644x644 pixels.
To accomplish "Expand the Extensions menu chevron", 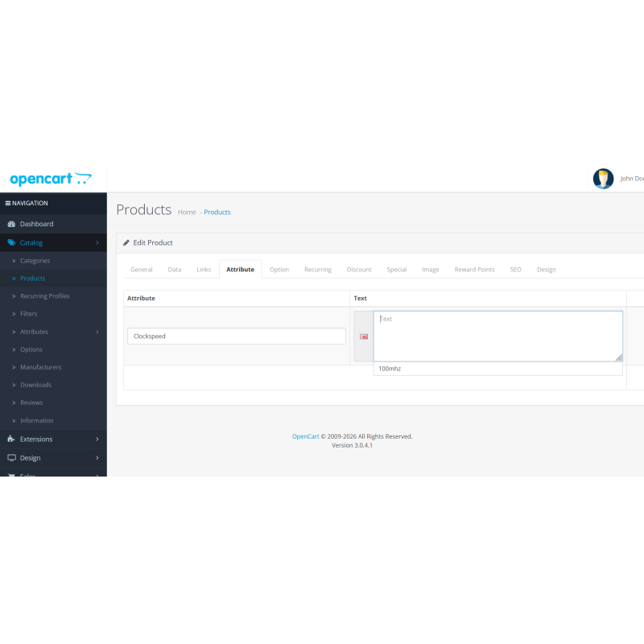I will [97, 440].
